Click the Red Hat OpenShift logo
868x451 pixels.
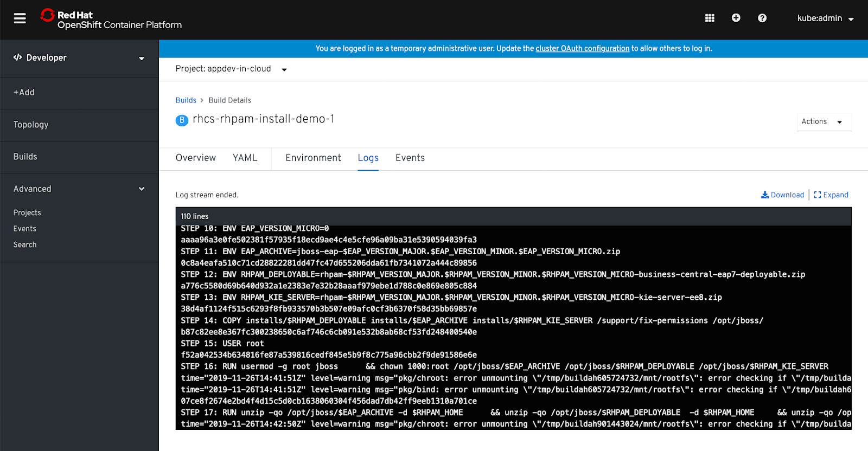[x=111, y=20]
